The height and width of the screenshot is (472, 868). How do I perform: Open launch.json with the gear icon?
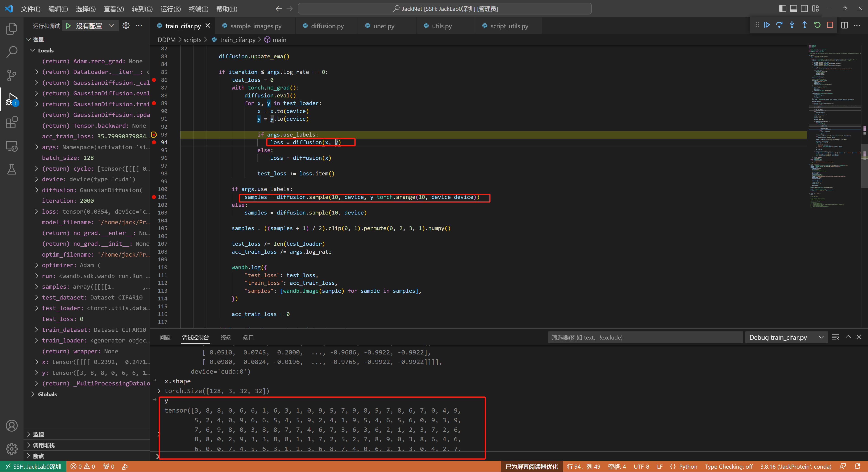coord(126,26)
